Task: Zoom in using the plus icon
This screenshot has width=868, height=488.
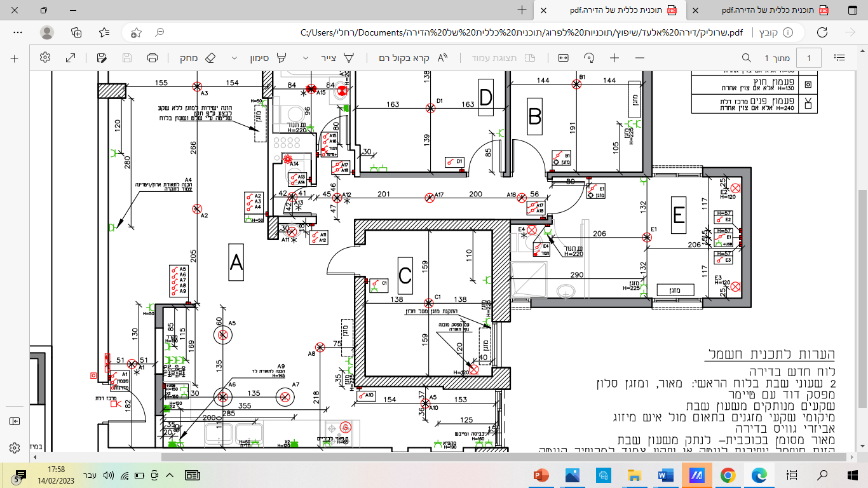Action: (x=614, y=58)
